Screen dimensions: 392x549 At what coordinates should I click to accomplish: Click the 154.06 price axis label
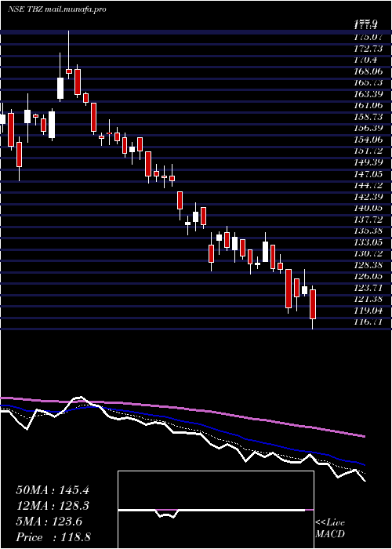click(x=368, y=140)
